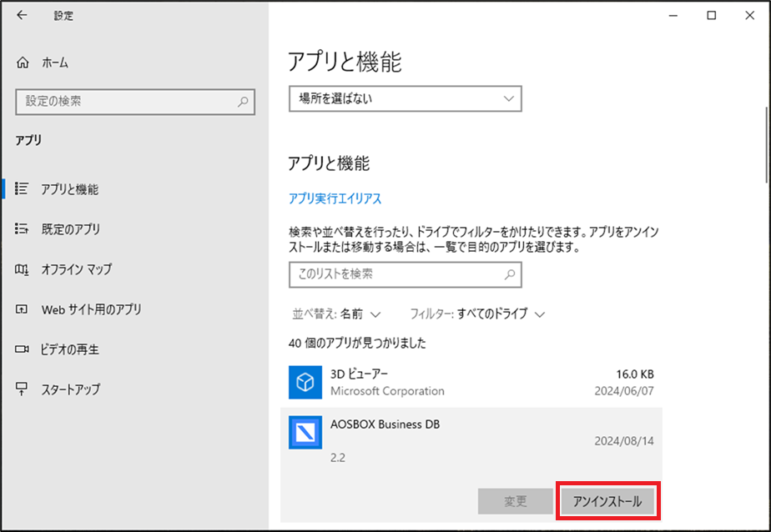The height and width of the screenshot is (532, 771).
Task: Select the 既定のアプリ sidebar icon
Action: click(x=22, y=229)
